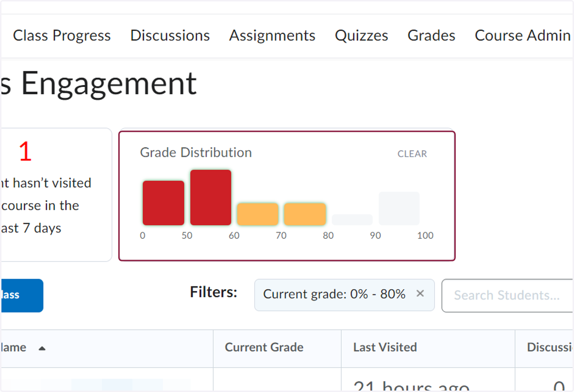Screen dimensions: 574x392
Task: Select the 0 to 50 grade bar
Action: (x=164, y=203)
